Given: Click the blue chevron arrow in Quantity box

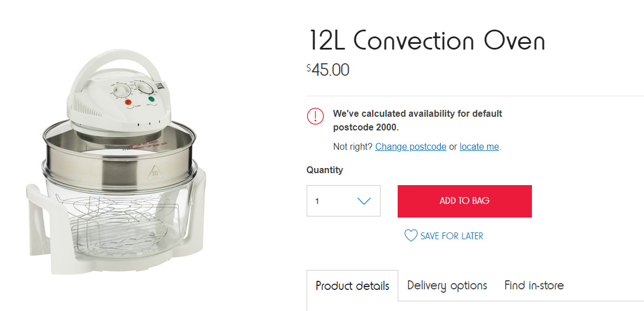Looking at the screenshot, I should point(364,201).
